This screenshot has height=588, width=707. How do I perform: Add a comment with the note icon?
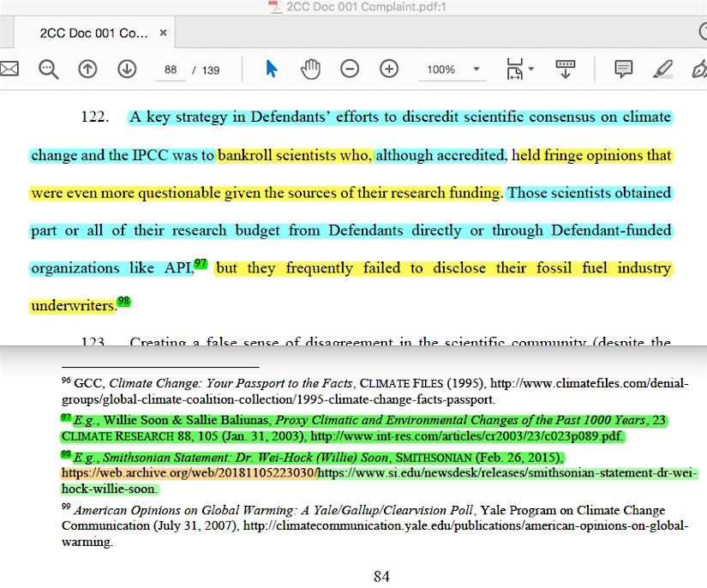point(624,69)
